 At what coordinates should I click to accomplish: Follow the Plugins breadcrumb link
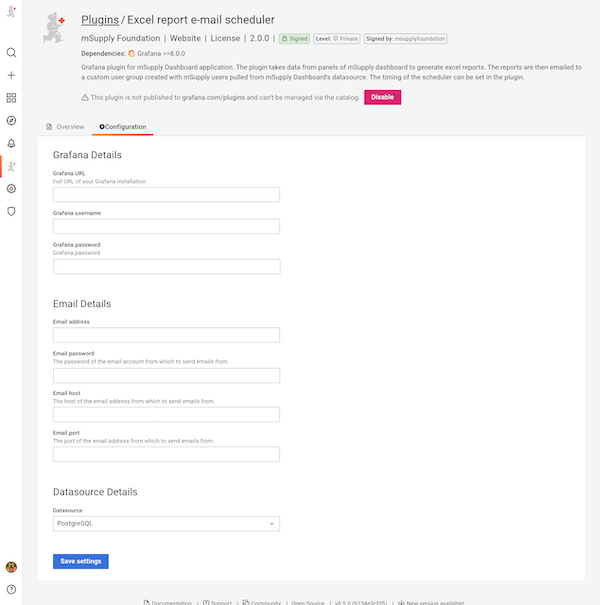[100, 20]
